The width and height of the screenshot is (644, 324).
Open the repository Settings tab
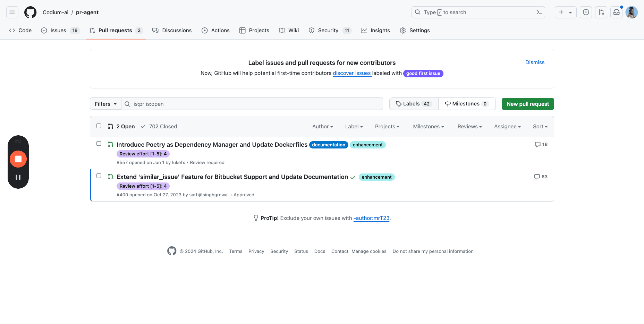point(415,31)
